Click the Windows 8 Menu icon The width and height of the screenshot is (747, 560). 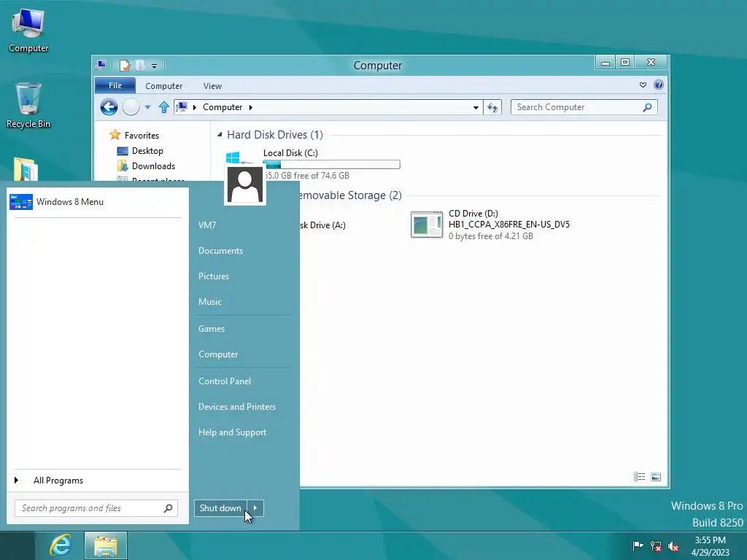pyautogui.click(x=21, y=202)
